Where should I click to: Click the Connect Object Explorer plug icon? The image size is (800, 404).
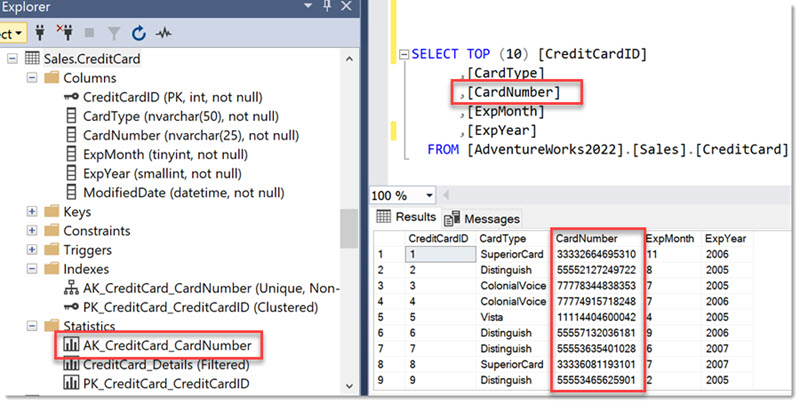click(x=42, y=32)
